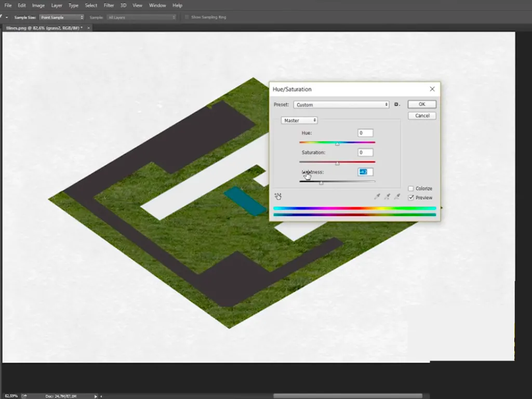Select the first eyedropper in Hue/Saturation dialog
532x399 pixels.
point(377,196)
